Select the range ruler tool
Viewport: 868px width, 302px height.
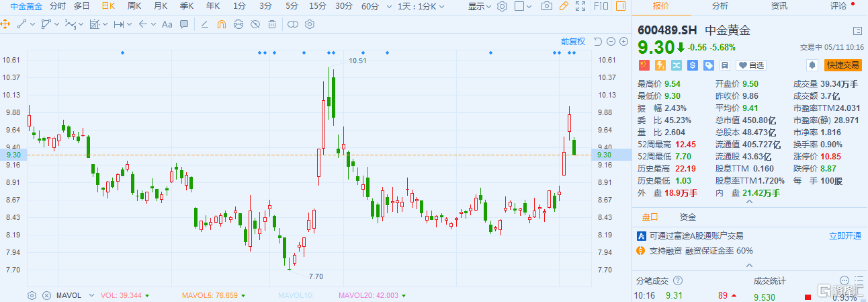click(x=118, y=24)
